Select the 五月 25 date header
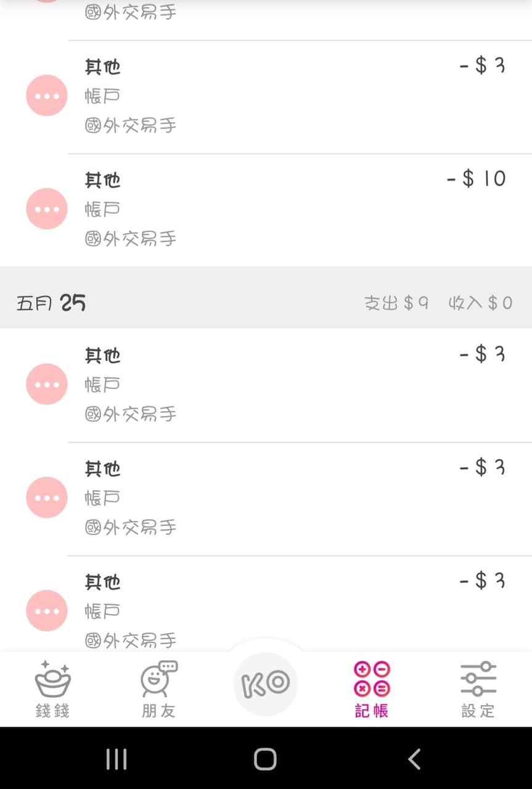This screenshot has width=532, height=789. (51, 303)
